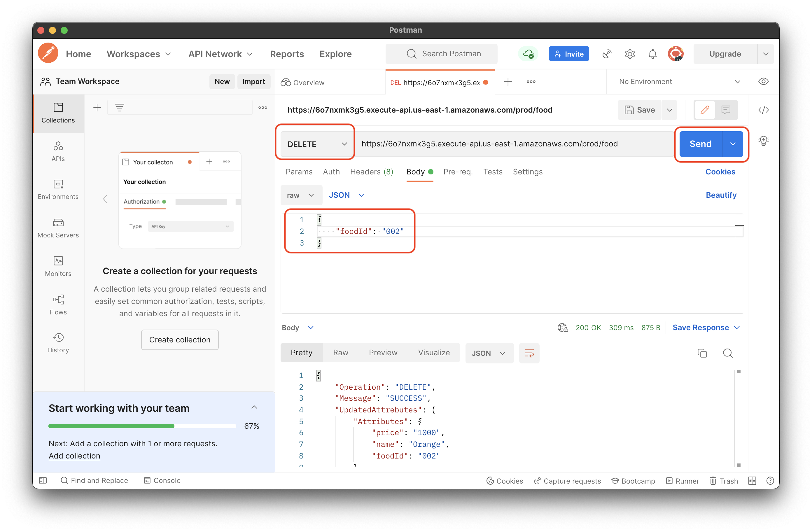Click the Cookies link near Send
This screenshot has height=532, width=812.
tap(720, 172)
